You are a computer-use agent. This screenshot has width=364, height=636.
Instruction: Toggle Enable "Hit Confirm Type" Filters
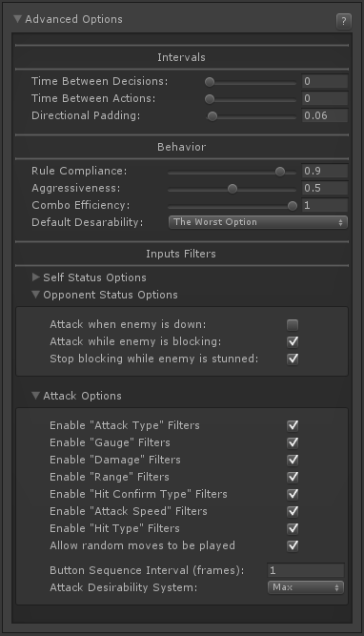click(293, 494)
